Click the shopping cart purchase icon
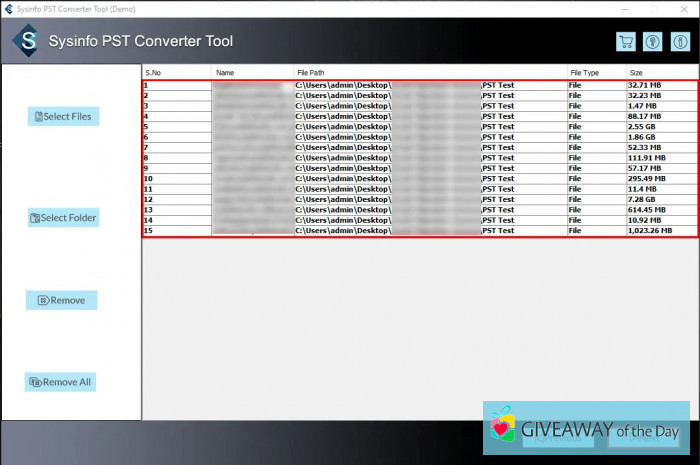 coord(626,42)
